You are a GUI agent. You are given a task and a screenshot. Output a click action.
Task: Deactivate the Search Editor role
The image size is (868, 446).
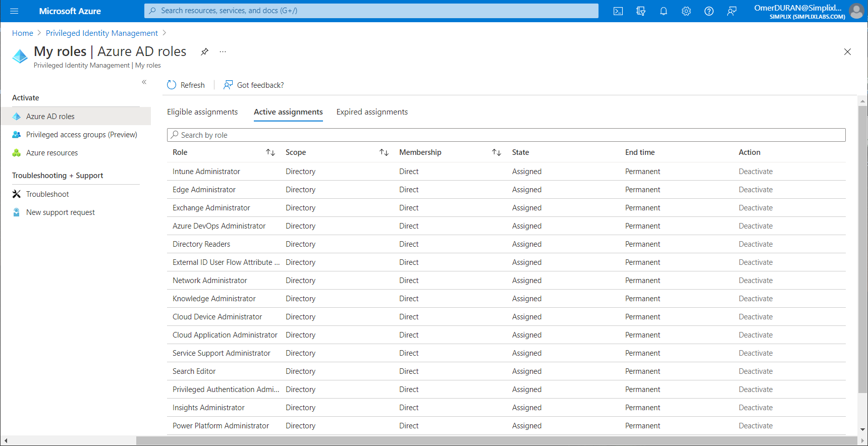pos(755,371)
